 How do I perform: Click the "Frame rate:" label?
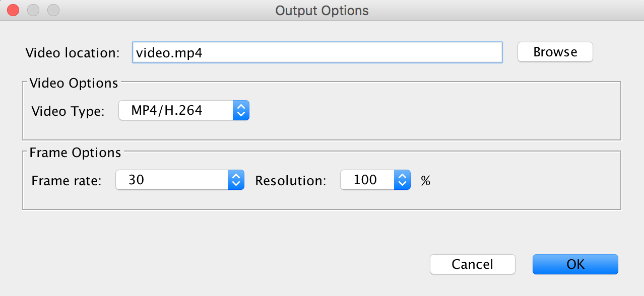pyautogui.click(x=67, y=180)
